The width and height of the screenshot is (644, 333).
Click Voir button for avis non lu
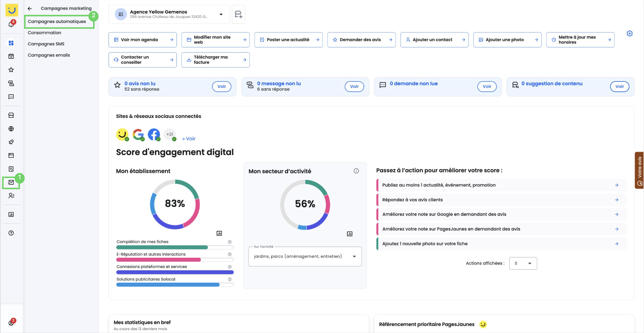(x=221, y=86)
